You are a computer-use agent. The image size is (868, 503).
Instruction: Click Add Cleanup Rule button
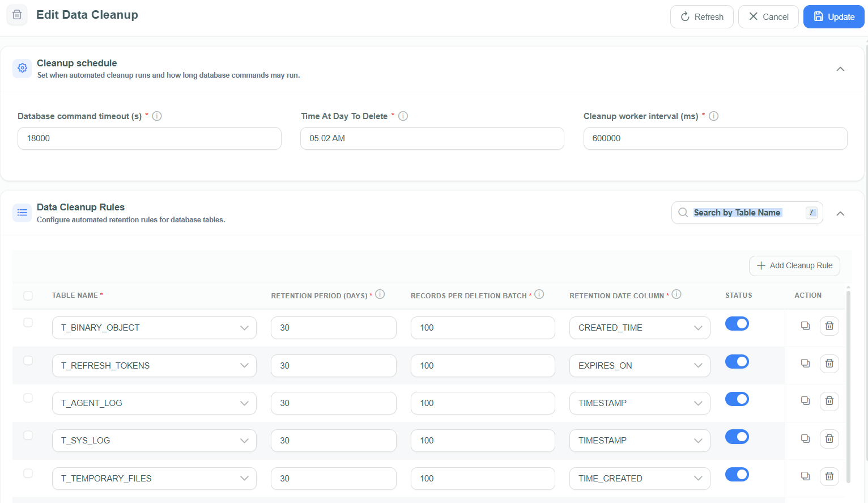[794, 265]
